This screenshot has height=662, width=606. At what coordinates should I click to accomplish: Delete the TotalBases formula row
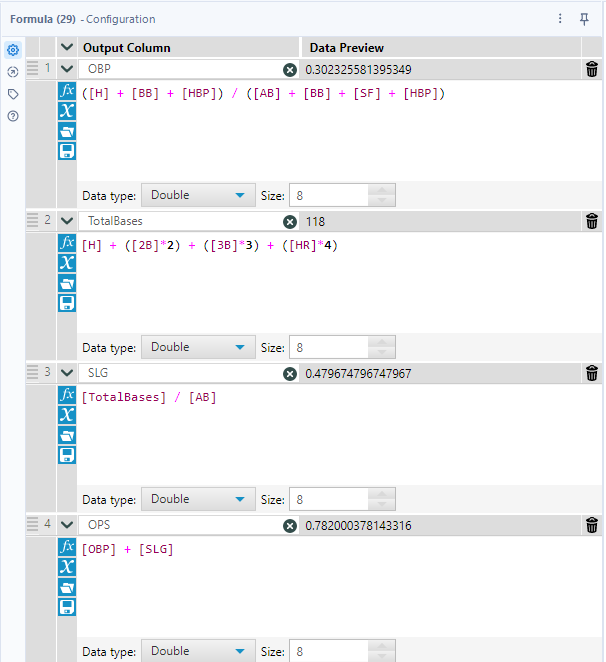(592, 221)
